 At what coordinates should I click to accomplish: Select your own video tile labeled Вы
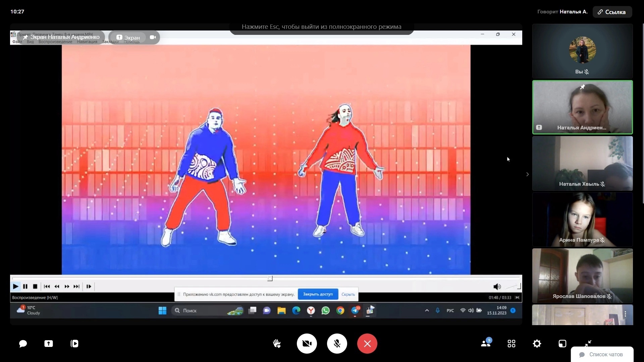[583, 51]
